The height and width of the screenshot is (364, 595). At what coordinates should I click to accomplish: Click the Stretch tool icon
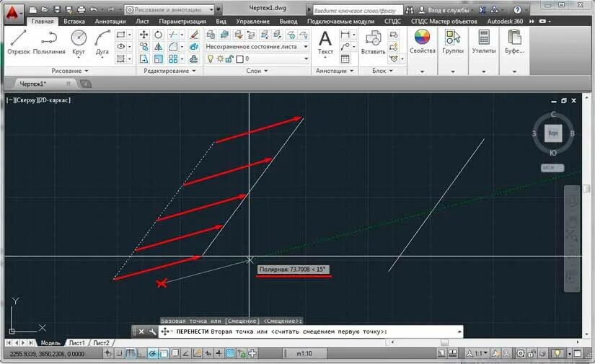144,59
